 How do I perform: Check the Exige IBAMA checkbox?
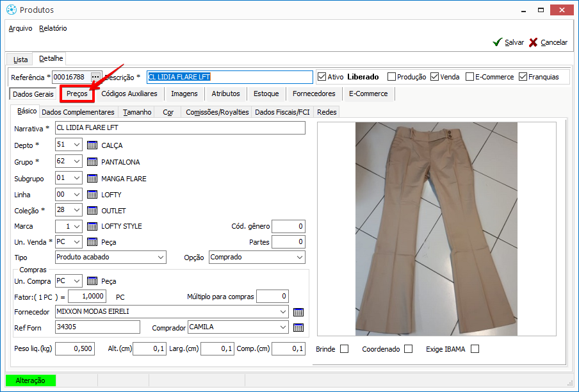[x=475, y=349]
